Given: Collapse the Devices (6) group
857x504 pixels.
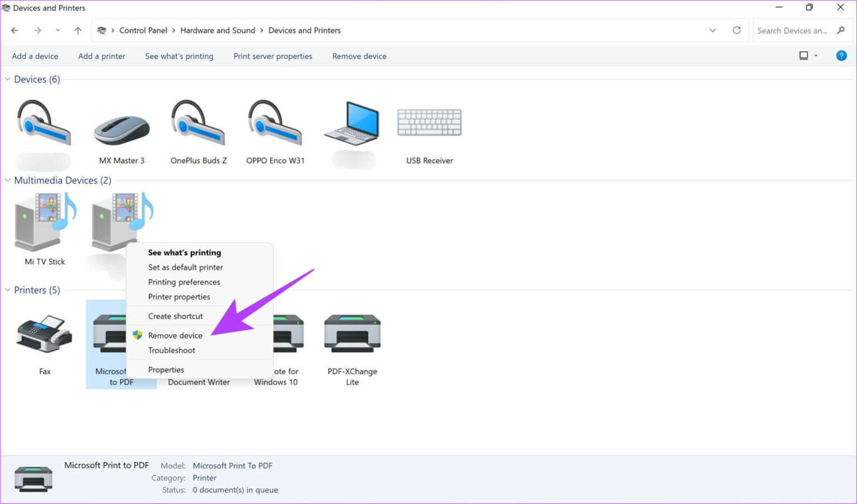Looking at the screenshot, I should (8, 79).
